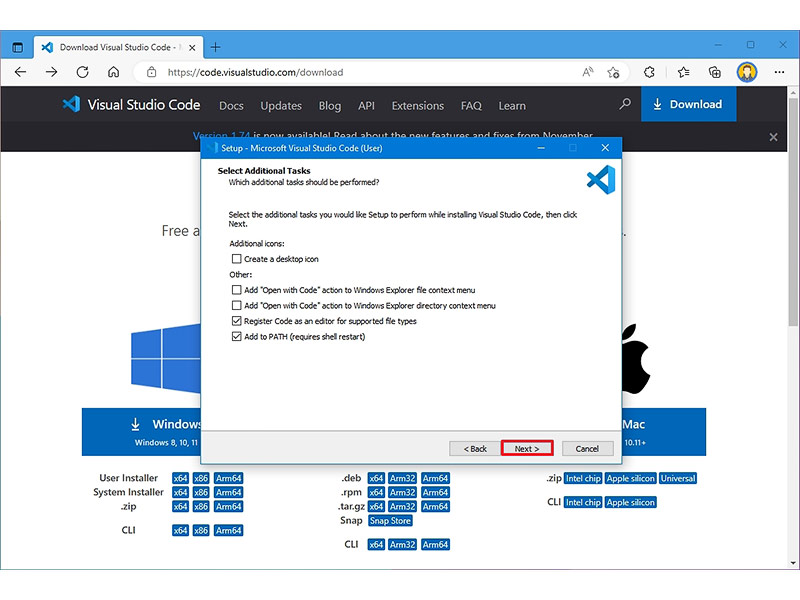Image resolution: width=800 pixels, height=600 pixels.
Task: Open the FAQ page
Action: tap(471, 106)
